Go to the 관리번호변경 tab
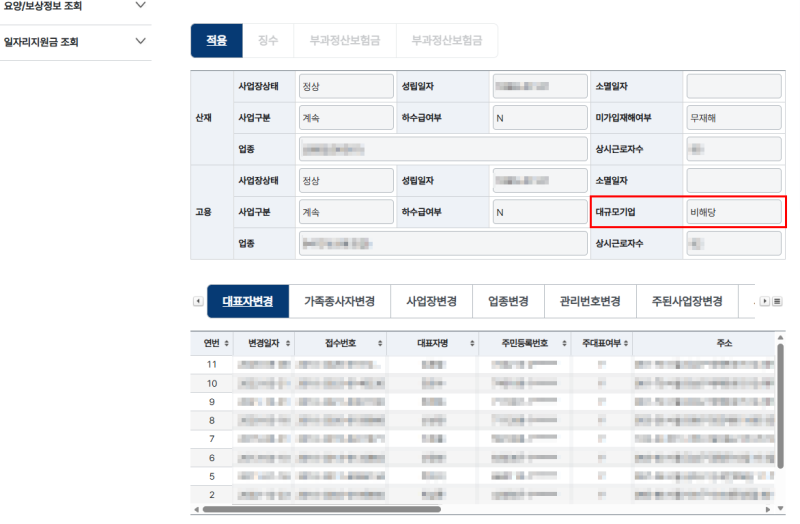The height and width of the screenshot is (524, 800). pos(590,302)
